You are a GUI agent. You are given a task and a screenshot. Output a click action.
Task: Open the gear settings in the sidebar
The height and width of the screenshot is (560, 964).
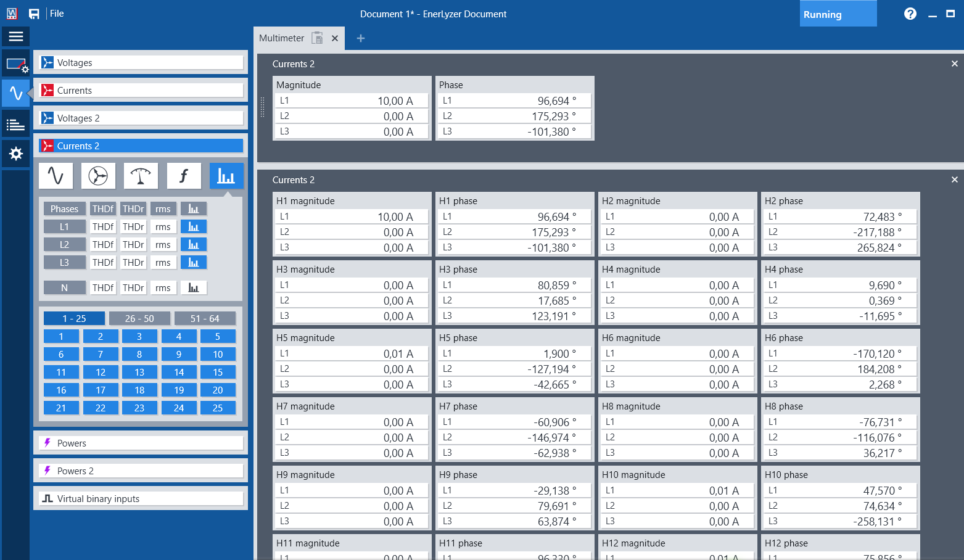(16, 154)
